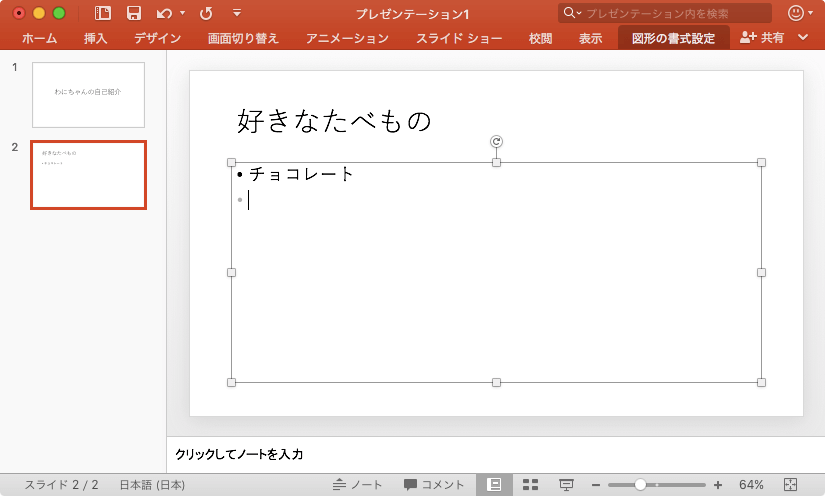Click the search magnifier icon
This screenshot has height=496, width=825.
[569, 13]
